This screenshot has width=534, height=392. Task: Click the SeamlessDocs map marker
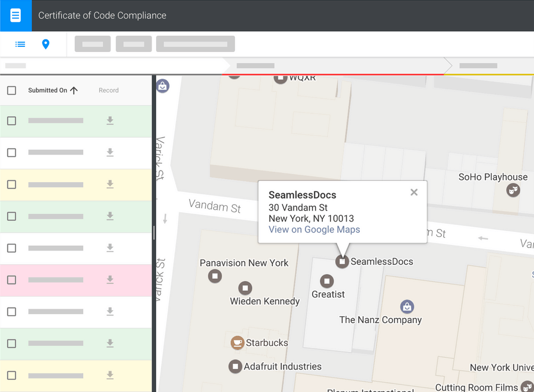point(343,261)
